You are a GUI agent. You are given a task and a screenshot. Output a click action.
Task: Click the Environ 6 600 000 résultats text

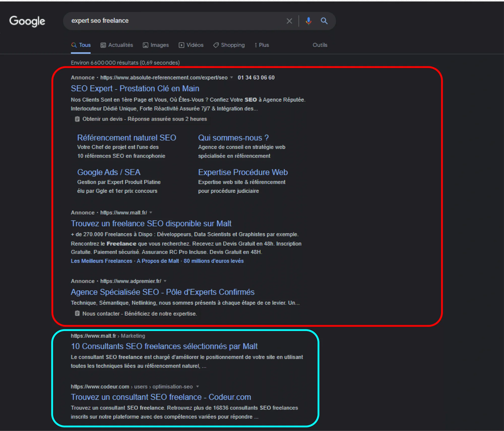pos(125,63)
